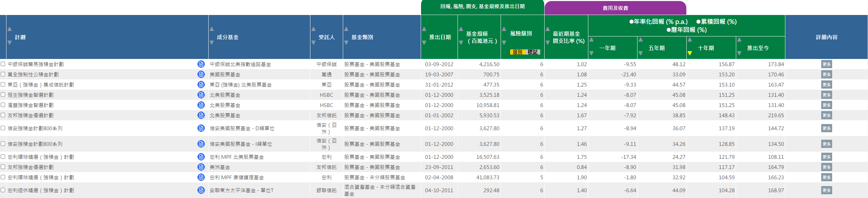Sort 受託人 column ascending with up arrow
This screenshot has height=198, width=868.
pos(313,29)
